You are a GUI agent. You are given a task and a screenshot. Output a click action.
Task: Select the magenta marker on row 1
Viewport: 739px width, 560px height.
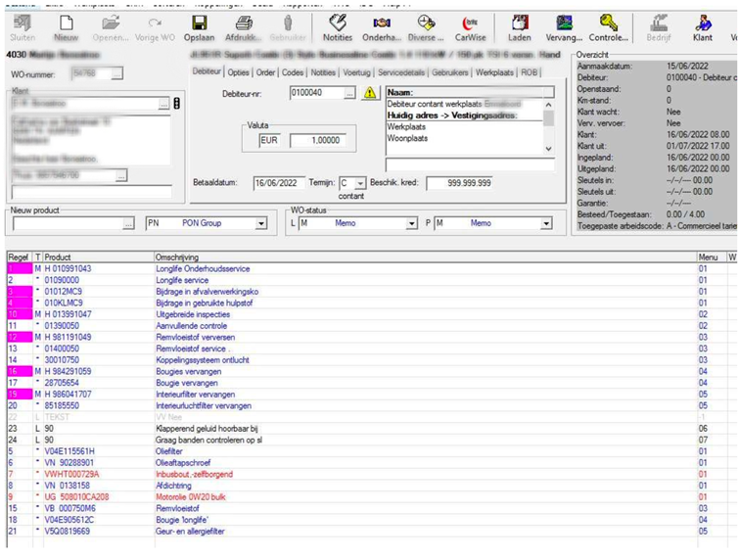(x=19, y=268)
